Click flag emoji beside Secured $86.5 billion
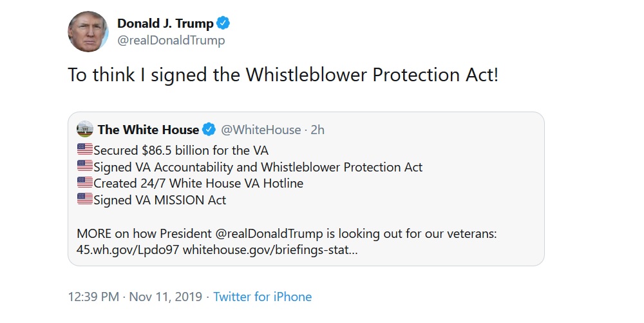The image size is (644, 323). (x=85, y=150)
